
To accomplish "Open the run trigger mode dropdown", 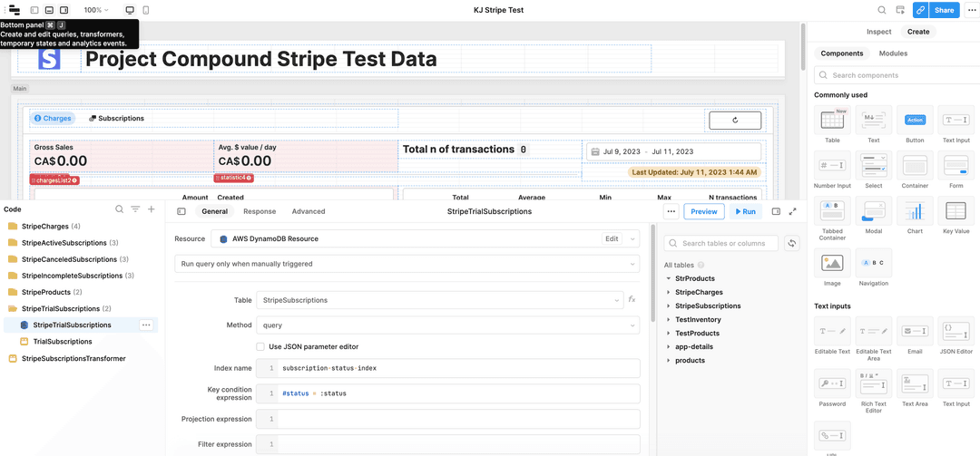I will pyautogui.click(x=407, y=264).
